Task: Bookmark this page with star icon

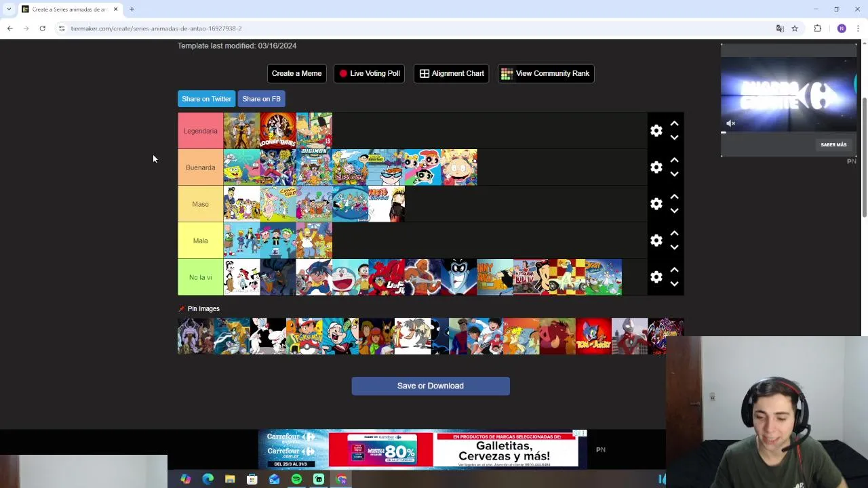Action: point(795,28)
